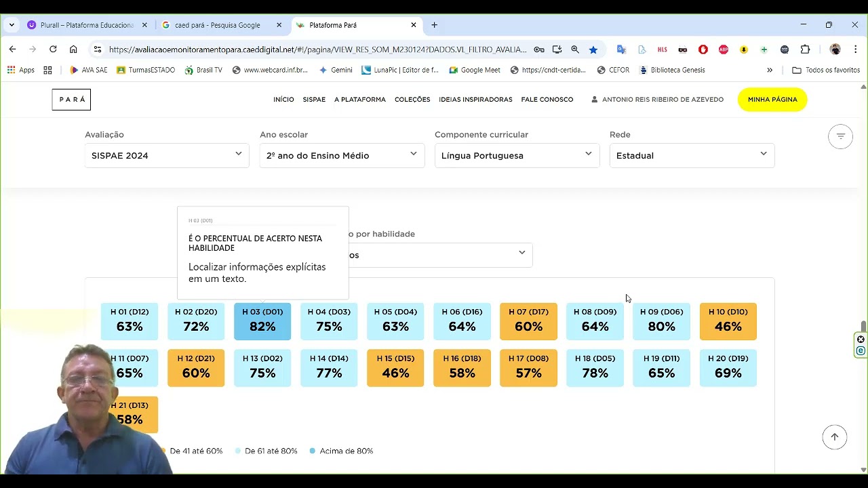The width and height of the screenshot is (868, 488).
Task: Click the browser back arrow
Action: (x=12, y=49)
